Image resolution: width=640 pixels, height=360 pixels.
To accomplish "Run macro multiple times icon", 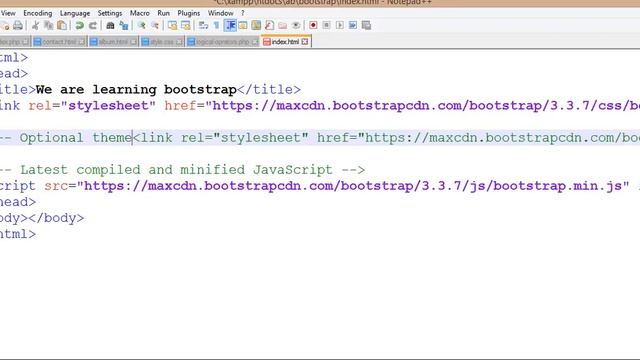I will pyautogui.click(x=353, y=25).
